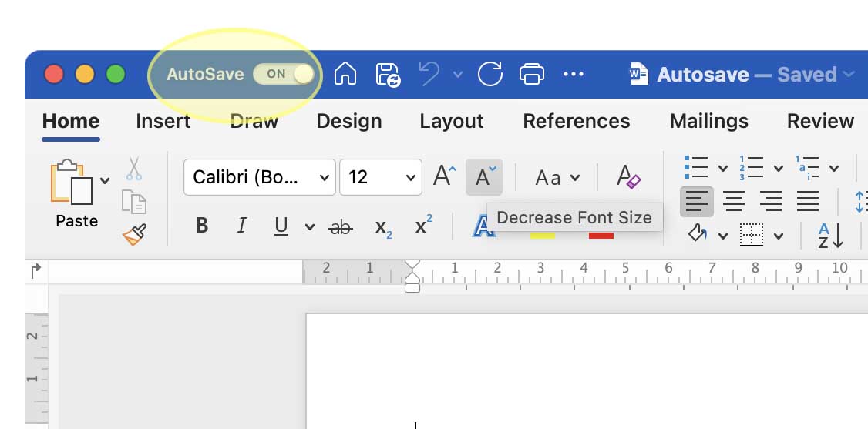This screenshot has width=868, height=429.
Task: Open the Aa Change Case menu
Action: point(557,177)
